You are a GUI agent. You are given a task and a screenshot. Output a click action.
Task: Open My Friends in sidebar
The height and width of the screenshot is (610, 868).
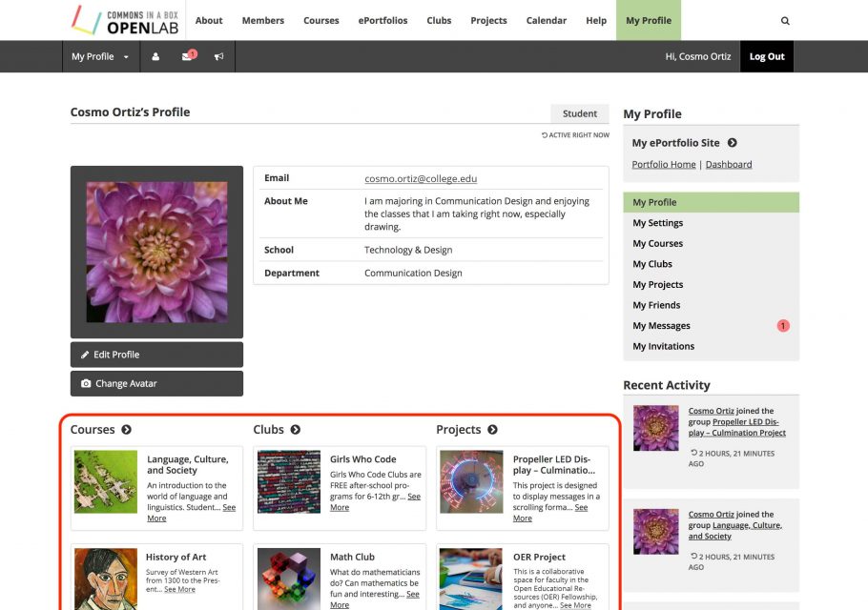[711, 305]
